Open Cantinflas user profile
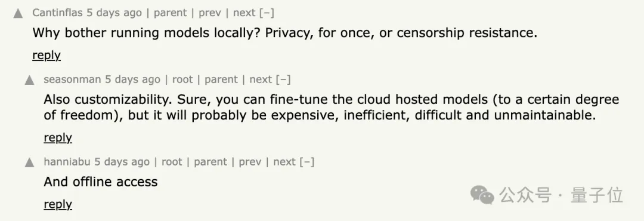This screenshot has width=644, height=221. 57,13
